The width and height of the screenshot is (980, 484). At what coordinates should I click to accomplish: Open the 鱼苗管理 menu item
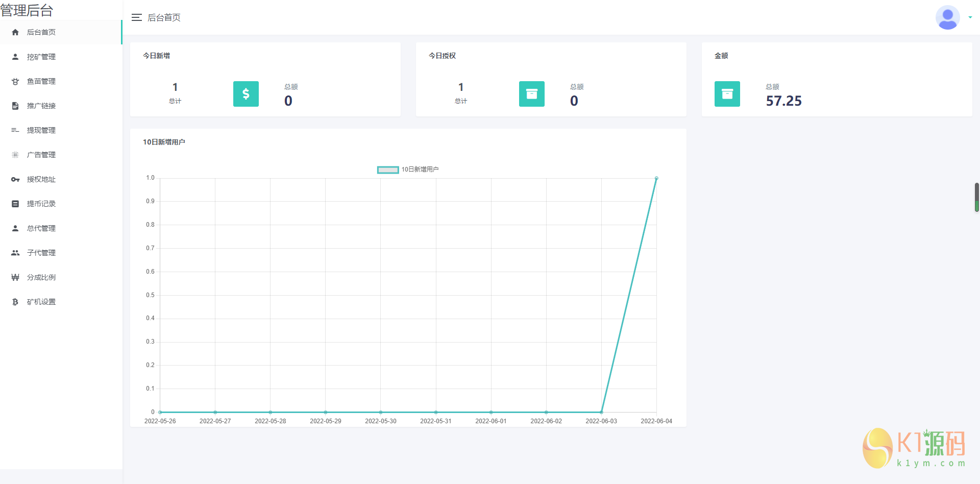61,81
